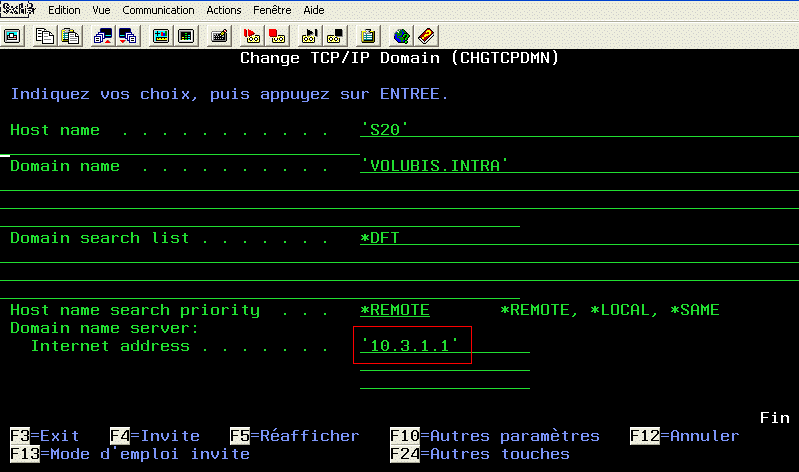Click the start macro recording icon
799x472 pixels.
[253, 36]
